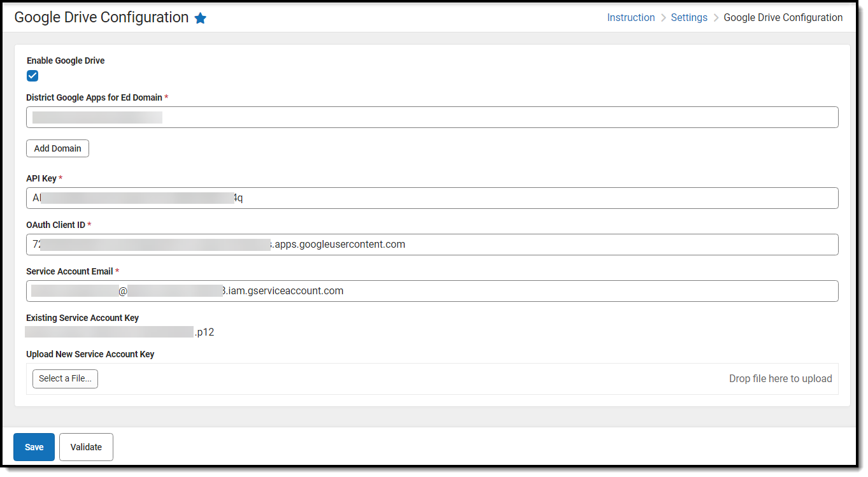Click the favorite star icon beside page title
The image size is (868, 477).
(201, 18)
